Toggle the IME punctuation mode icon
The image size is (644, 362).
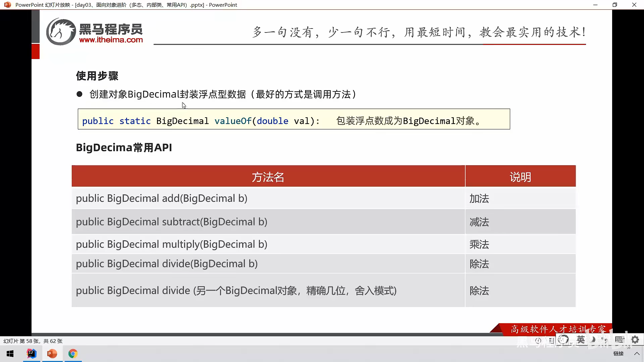(605, 340)
